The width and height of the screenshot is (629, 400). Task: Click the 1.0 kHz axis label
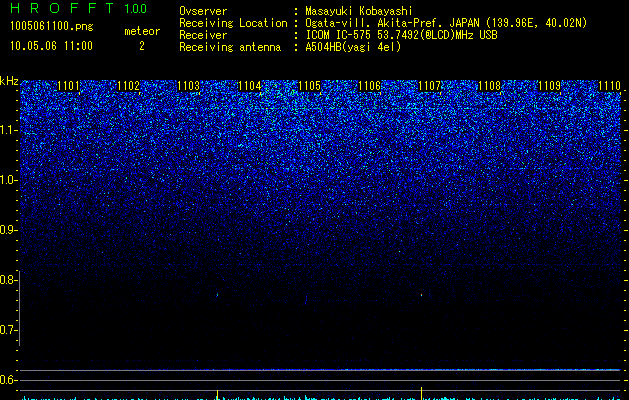(8, 180)
